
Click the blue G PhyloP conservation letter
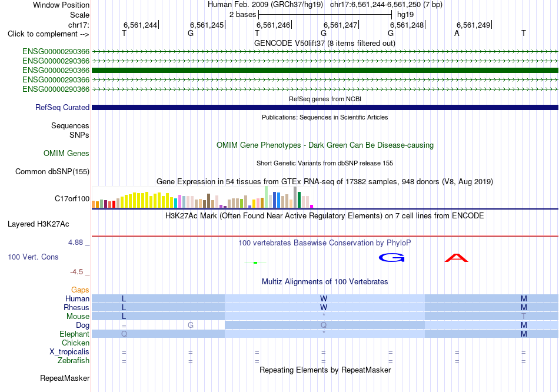pos(392,258)
